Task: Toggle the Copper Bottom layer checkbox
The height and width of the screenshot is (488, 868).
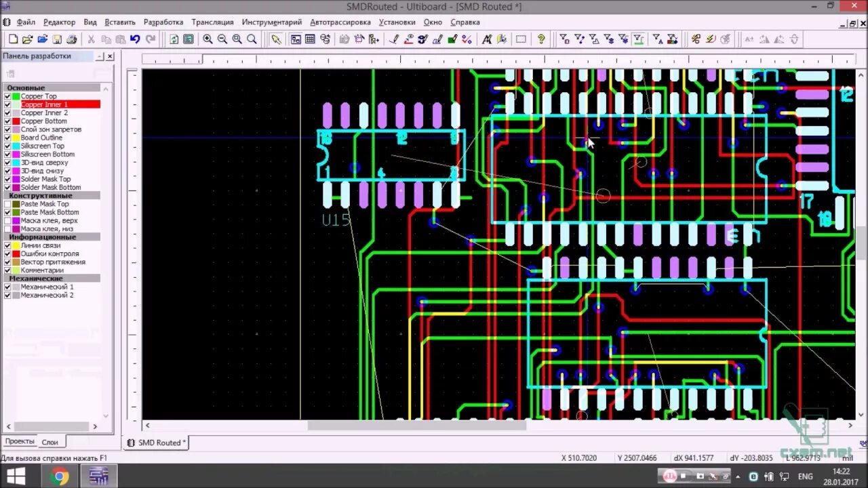Action: [x=7, y=121]
